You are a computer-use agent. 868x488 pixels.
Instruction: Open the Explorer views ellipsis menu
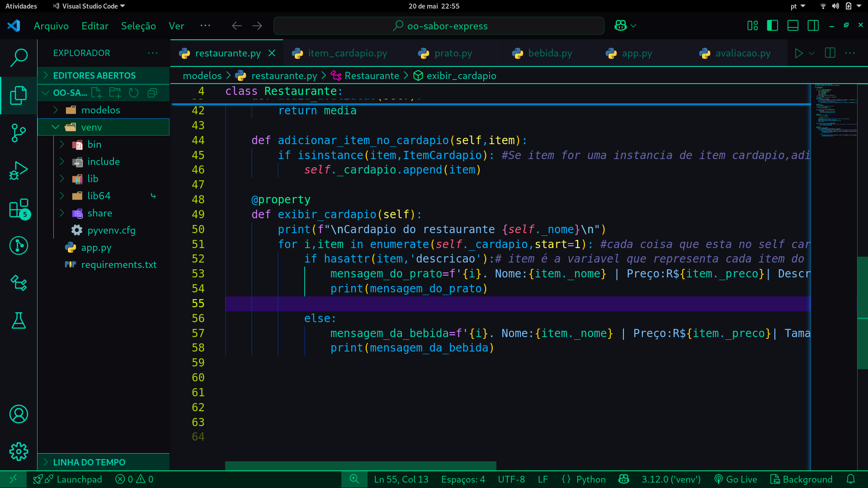(153, 53)
